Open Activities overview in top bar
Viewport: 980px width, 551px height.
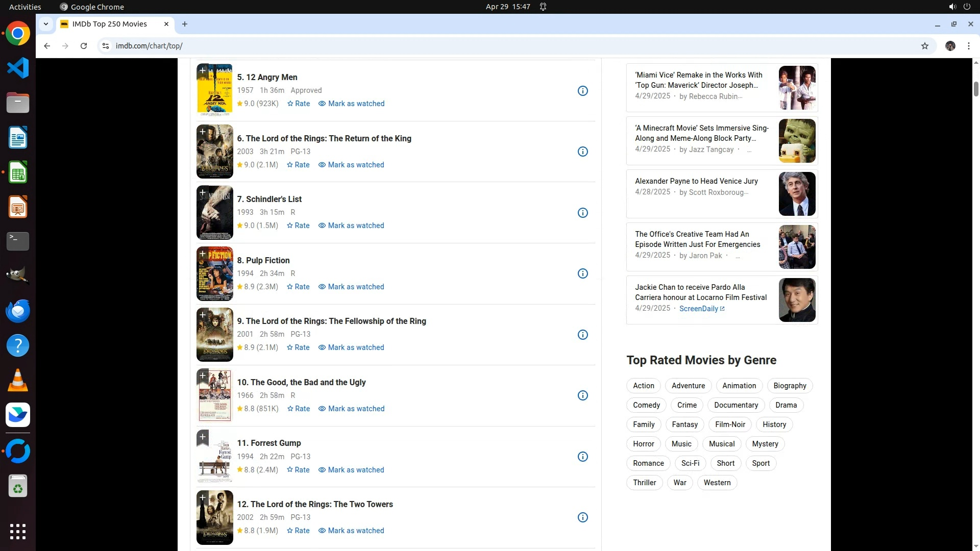tap(25, 7)
